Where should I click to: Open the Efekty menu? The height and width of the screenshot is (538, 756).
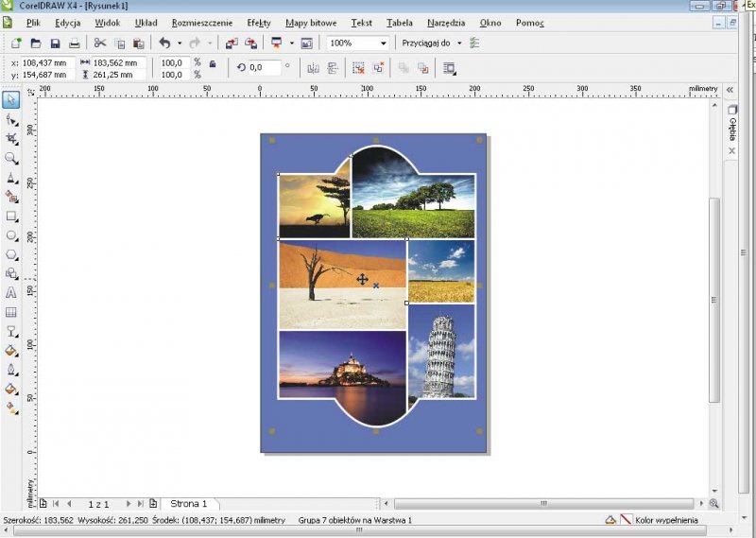258,22
